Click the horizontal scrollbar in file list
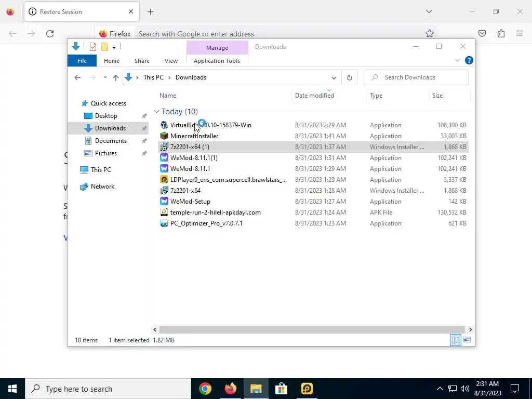The image size is (532, 399). (312, 329)
